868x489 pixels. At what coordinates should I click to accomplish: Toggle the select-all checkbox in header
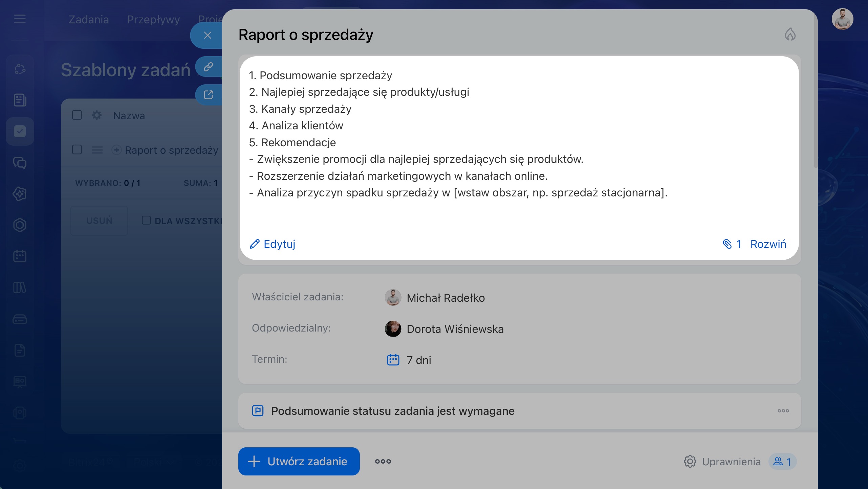pos(77,115)
